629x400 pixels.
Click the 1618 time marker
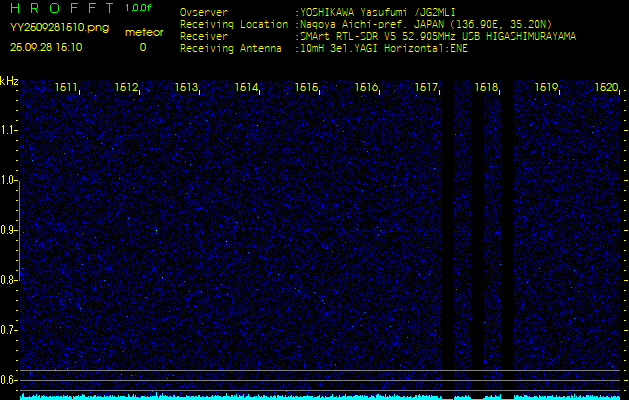pyautogui.click(x=486, y=87)
